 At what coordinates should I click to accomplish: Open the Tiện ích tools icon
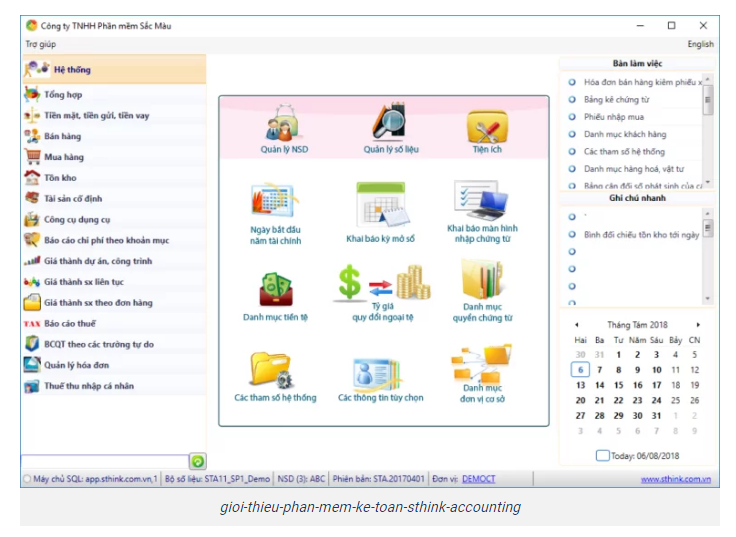(x=487, y=127)
